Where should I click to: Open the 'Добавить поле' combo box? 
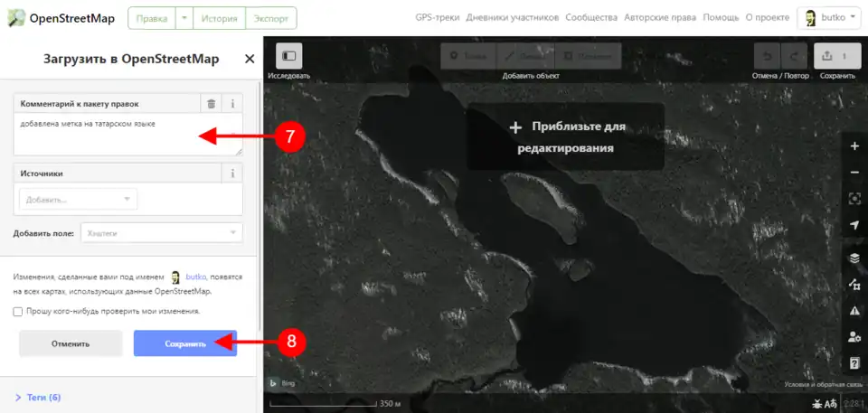[x=161, y=233]
